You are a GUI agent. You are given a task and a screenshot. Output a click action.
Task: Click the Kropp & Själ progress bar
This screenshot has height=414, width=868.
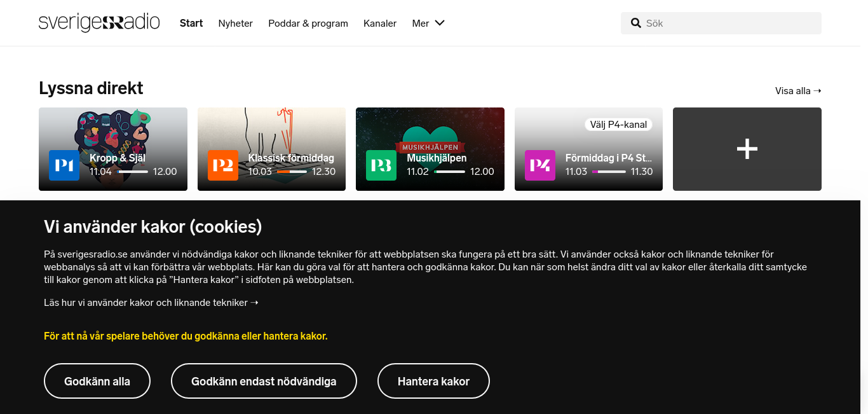pos(132,172)
